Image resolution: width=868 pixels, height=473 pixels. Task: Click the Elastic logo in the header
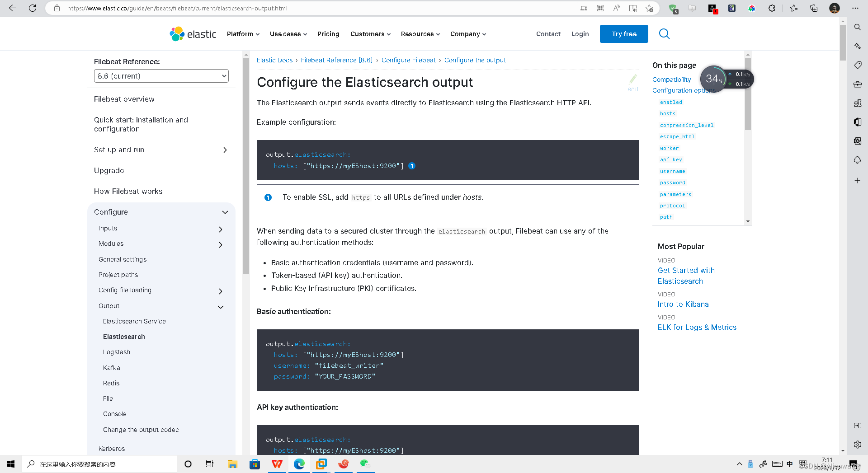pos(193,34)
